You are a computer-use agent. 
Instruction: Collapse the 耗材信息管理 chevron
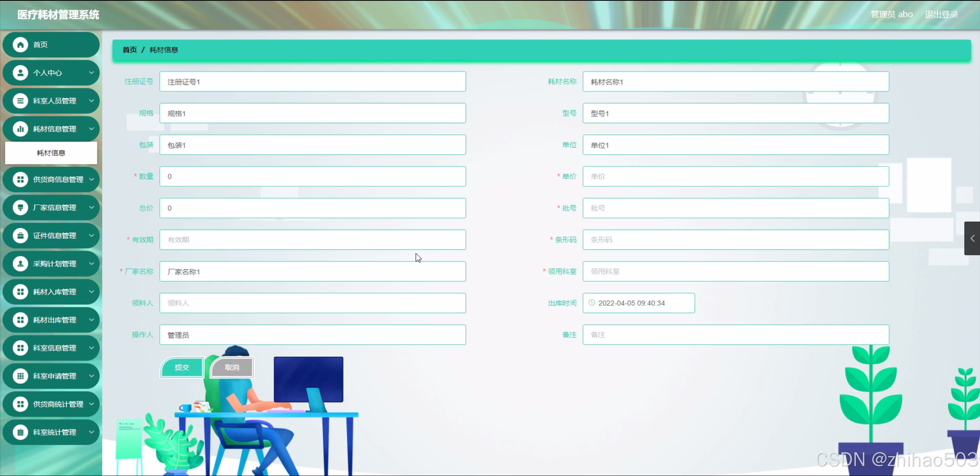click(92, 129)
